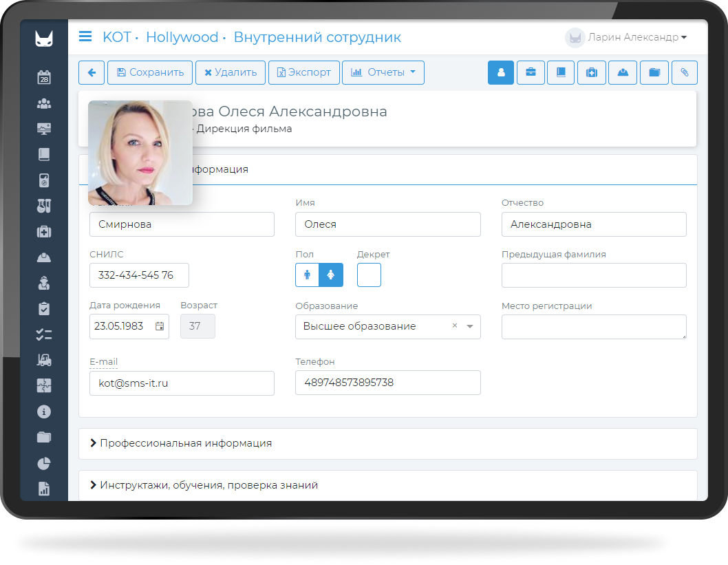Image resolution: width=728 pixels, height=565 pixels.
Task: Click the employee photo thumbnail
Action: point(140,153)
